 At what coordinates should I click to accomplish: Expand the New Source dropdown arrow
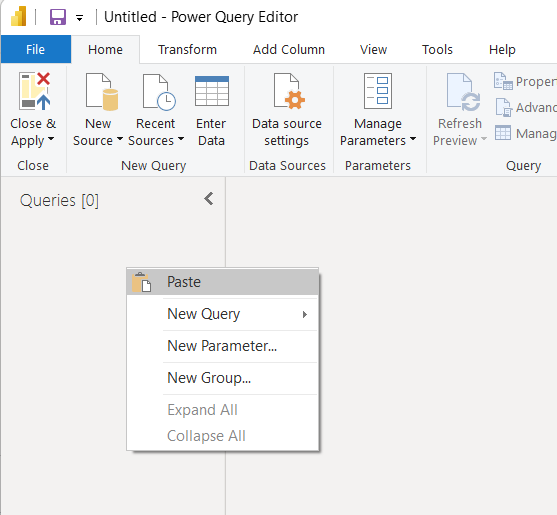point(120,139)
